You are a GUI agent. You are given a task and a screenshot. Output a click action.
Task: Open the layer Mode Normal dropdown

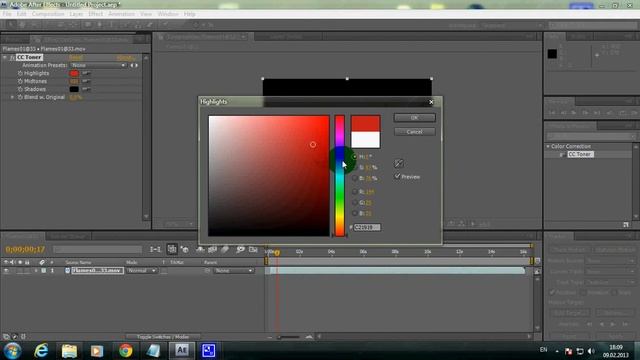click(x=141, y=271)
